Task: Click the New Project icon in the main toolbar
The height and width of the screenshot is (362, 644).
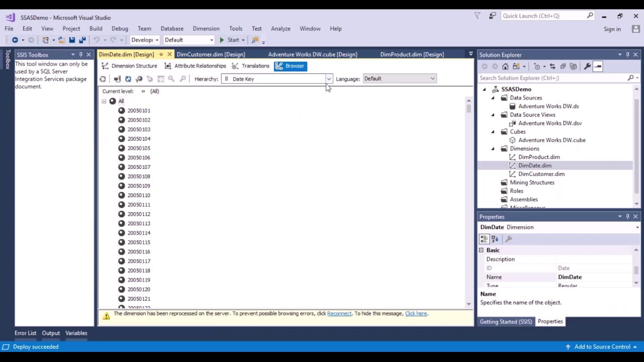Action: [45, 40]
